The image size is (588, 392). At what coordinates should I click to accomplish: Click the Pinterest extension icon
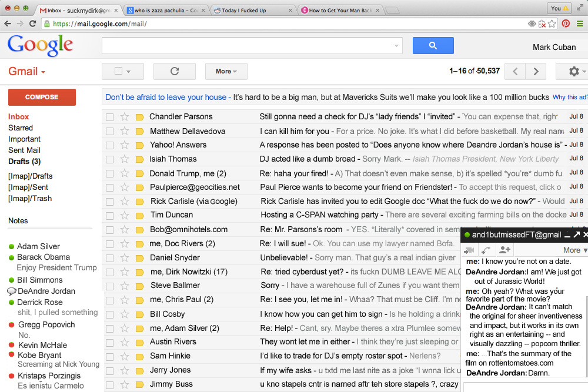(x=566, y=24)
